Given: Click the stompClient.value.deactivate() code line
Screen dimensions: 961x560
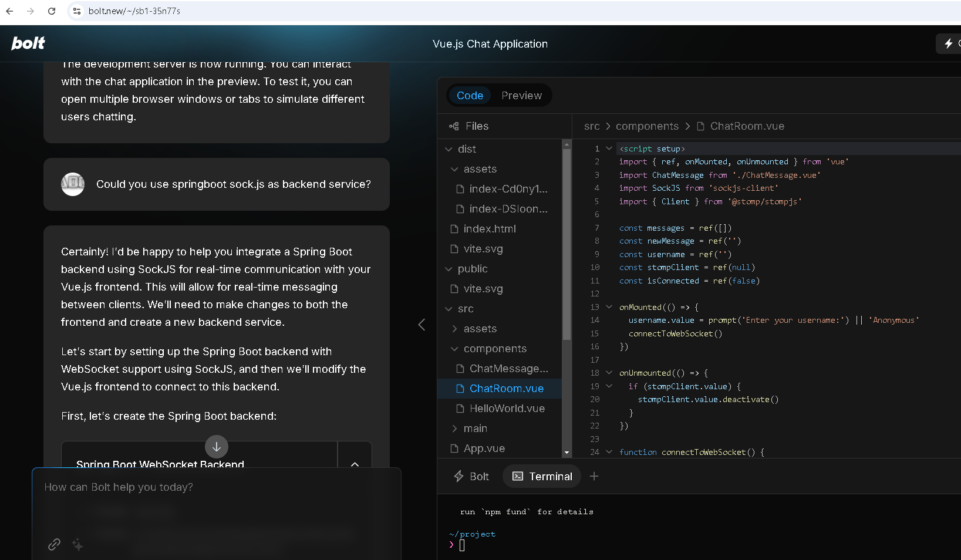Looking at the screenshot, I should click(x=708, y=399).
